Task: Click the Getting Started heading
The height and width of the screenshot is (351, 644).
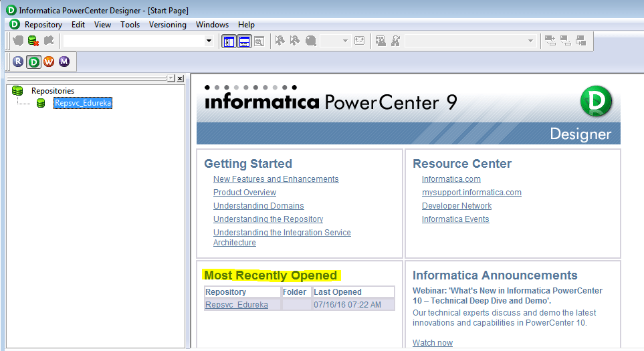Action: point(248,163)
